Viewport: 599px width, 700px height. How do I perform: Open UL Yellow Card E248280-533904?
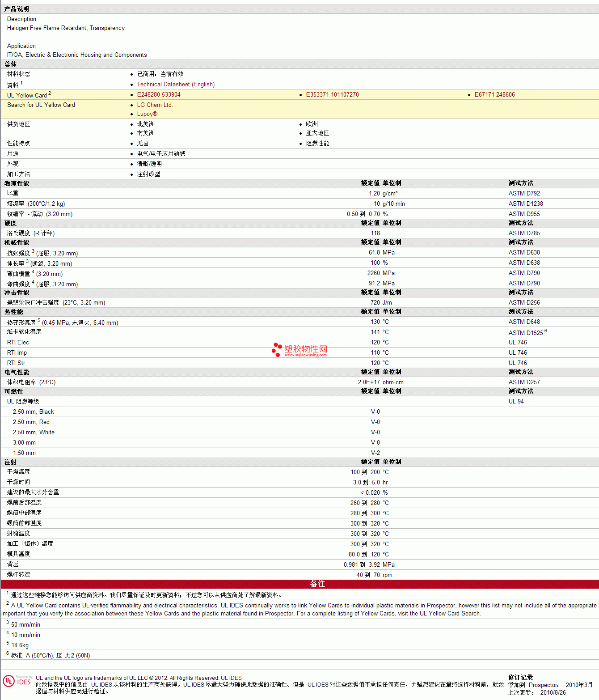click(x=159, y=94)
